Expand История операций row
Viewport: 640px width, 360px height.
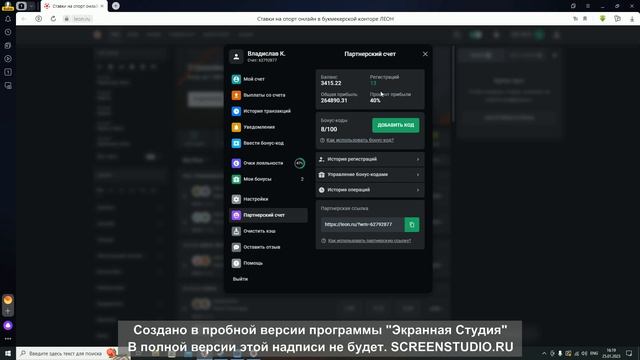coord(370,190)
